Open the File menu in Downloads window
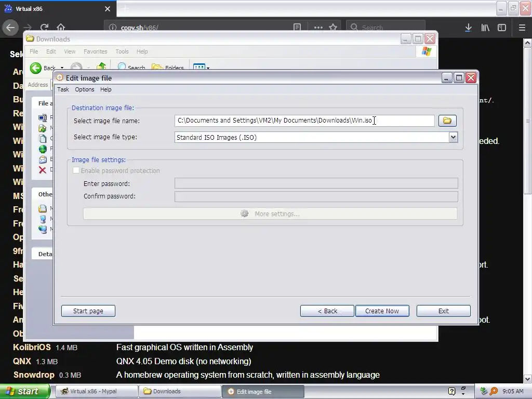Screen dimensions: 532x399 coord(34,51)
